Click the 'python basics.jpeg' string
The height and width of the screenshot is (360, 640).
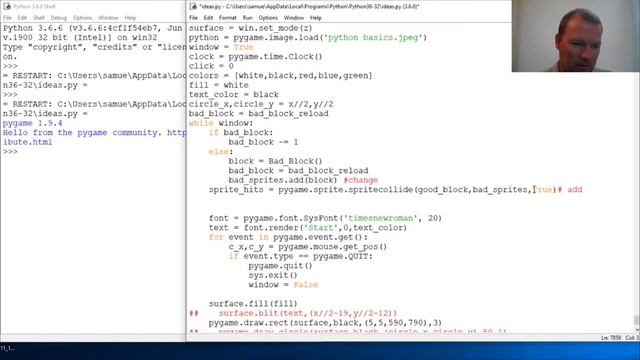click(x=373, y=38)
